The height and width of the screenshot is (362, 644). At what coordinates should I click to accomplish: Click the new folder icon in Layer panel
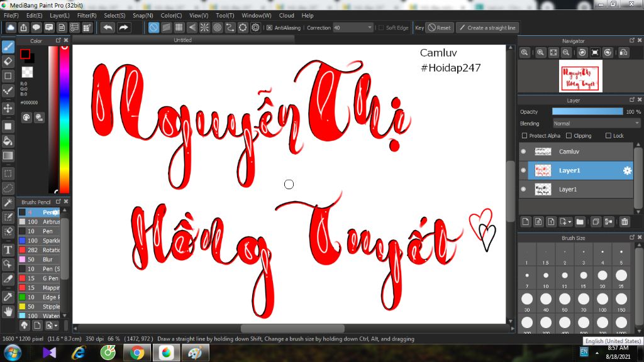coord(580,222)
